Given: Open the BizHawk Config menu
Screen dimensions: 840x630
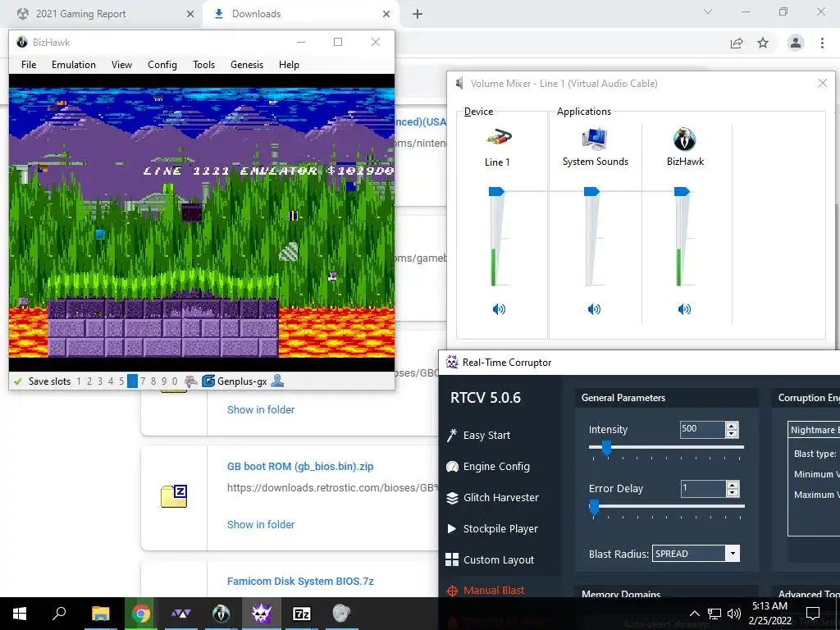Looking at the screenshot, I should (x=162, y=65).
